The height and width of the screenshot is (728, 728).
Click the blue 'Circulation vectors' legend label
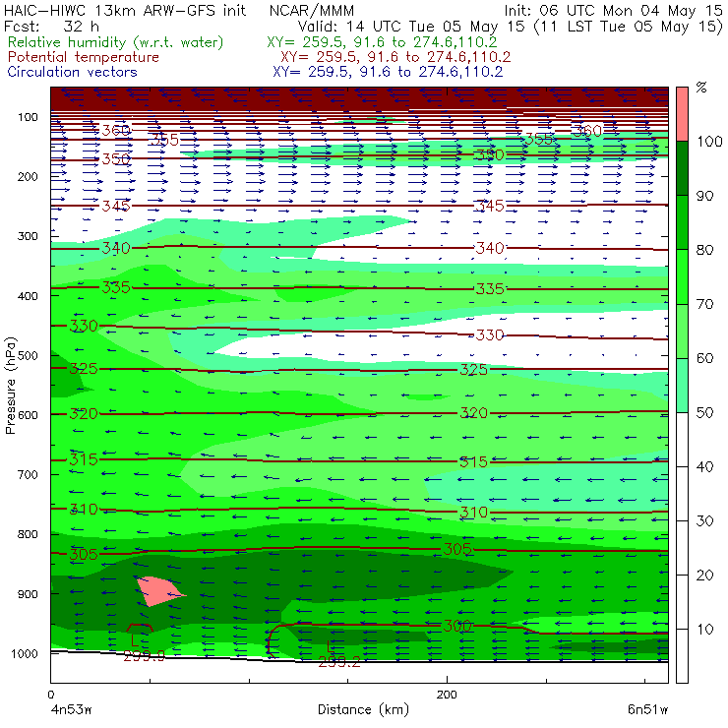pyautogui.click(x=72, y=72)
